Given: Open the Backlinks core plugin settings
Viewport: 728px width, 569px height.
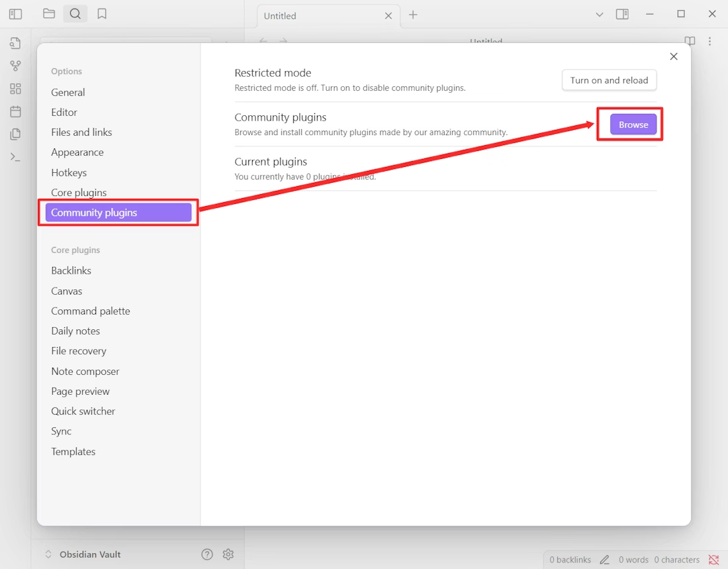Looking at the screenshot, I should pyautogui.click(x=71, y=270).
